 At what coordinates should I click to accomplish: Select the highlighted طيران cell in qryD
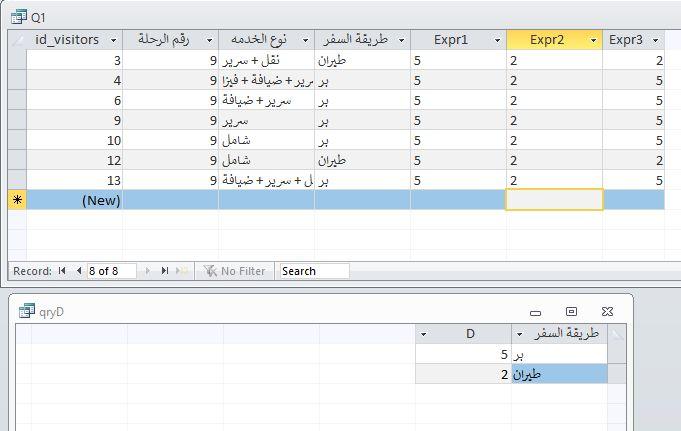click(558, 374)
